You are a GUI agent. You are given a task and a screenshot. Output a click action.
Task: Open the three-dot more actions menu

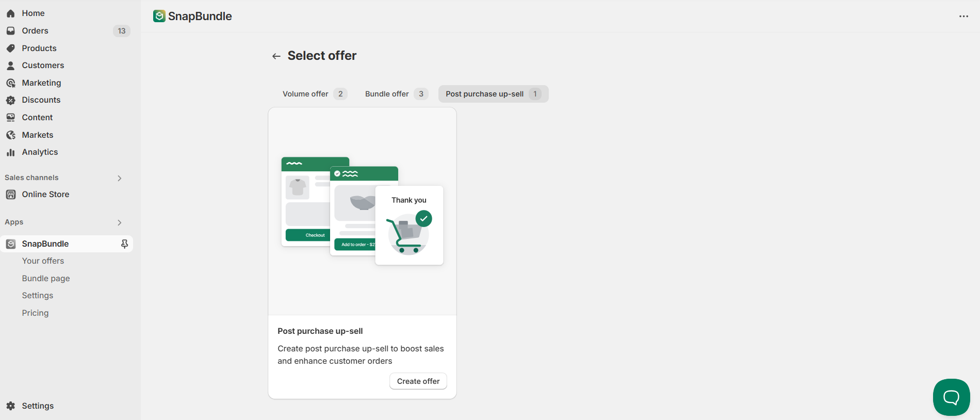(x=963, y=16)
